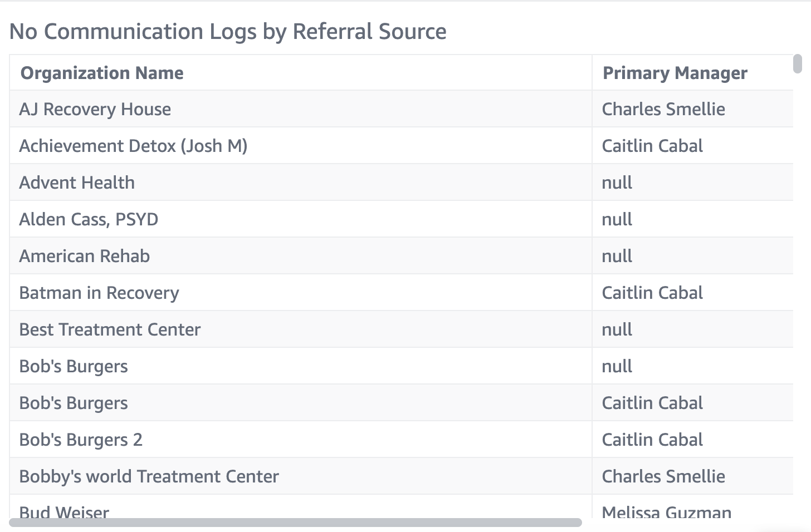
Task: Click the null manager cell for Advent Health
Action: (617, 182)
